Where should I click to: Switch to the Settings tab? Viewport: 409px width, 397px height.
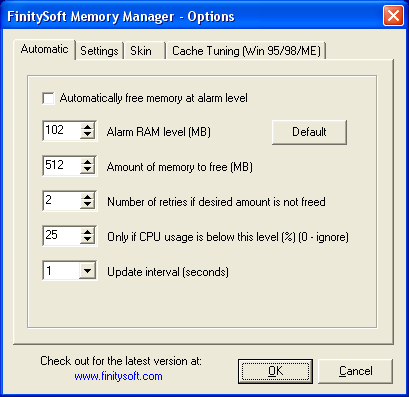coord(99,51)
